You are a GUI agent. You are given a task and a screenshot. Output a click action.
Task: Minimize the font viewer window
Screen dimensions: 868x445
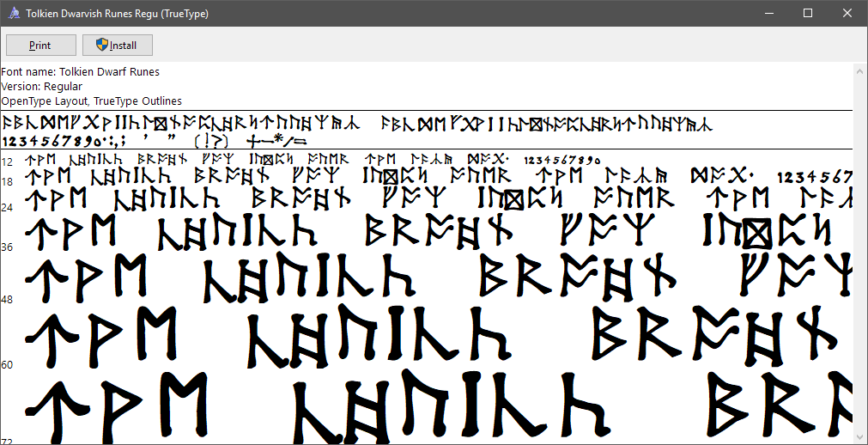[768, 13]
